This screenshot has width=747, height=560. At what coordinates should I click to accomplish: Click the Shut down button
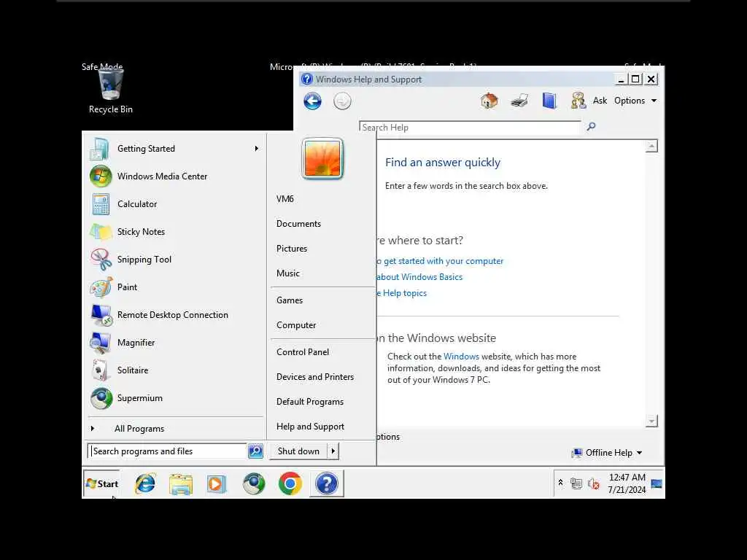coord(298,451)
